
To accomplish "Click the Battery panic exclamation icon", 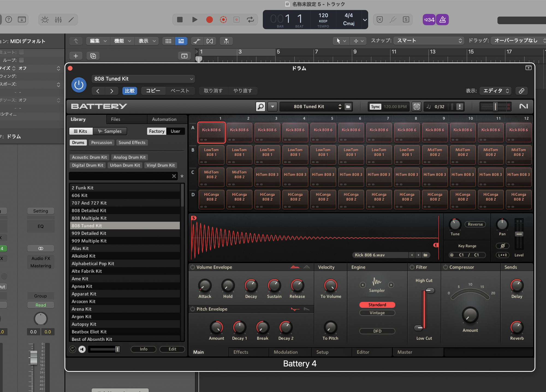I will (x=460, y=107).
